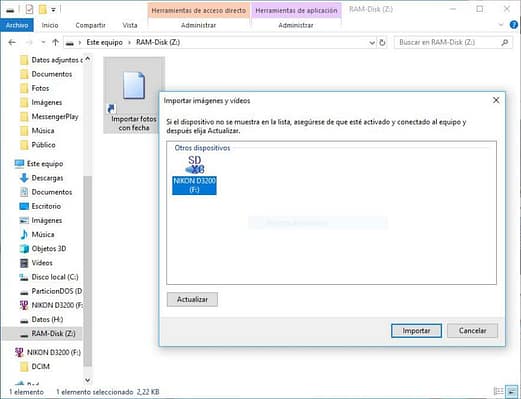Click the New folder quick access icon

tap(42, 10)
